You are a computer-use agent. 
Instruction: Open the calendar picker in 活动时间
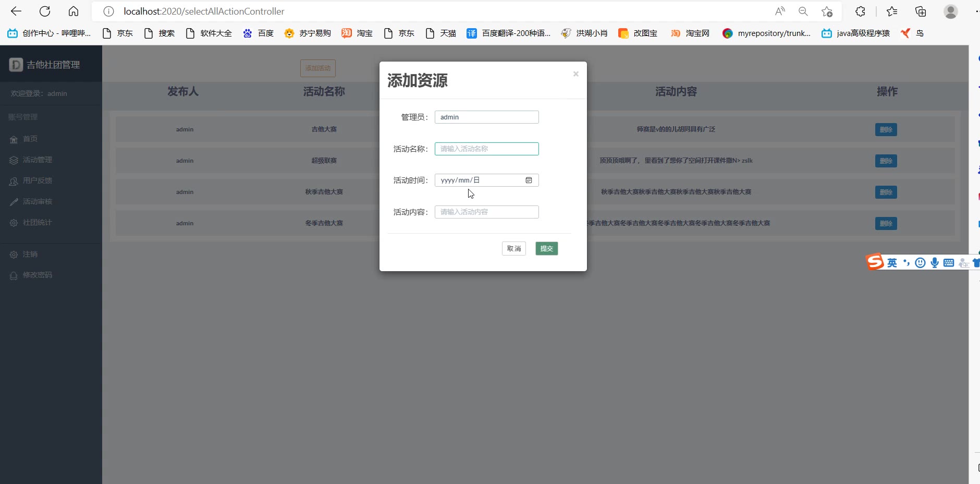529,180
